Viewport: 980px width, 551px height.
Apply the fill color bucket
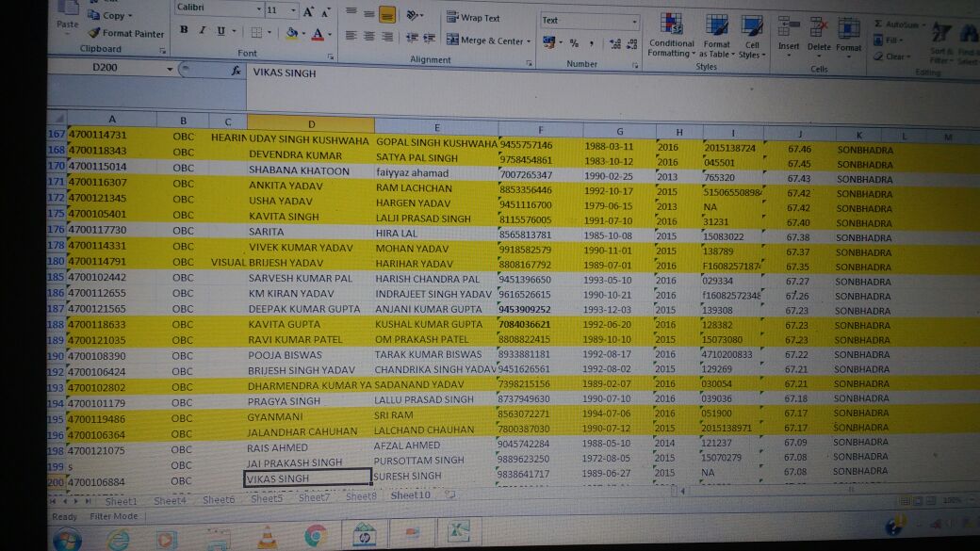pos(291,33)
